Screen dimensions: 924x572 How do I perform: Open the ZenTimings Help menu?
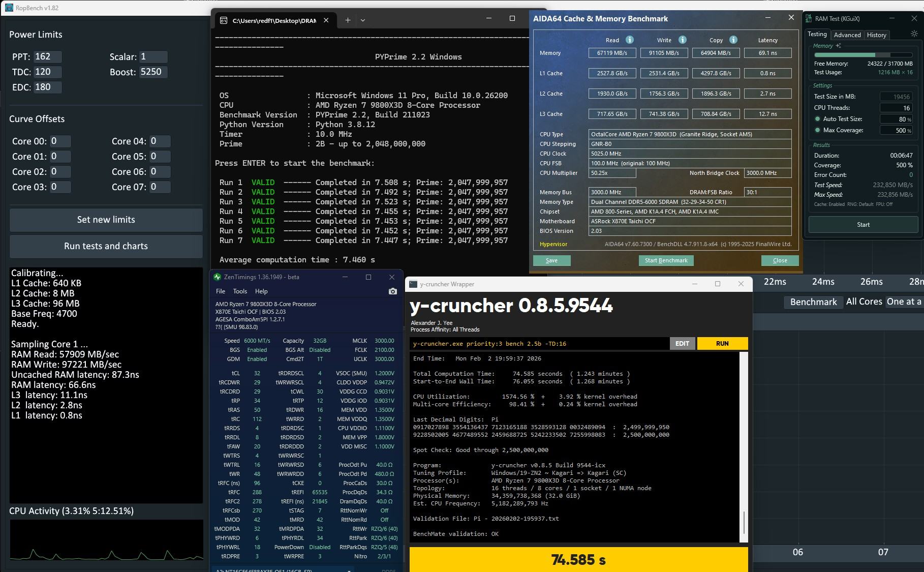click(x=261, y=291)
